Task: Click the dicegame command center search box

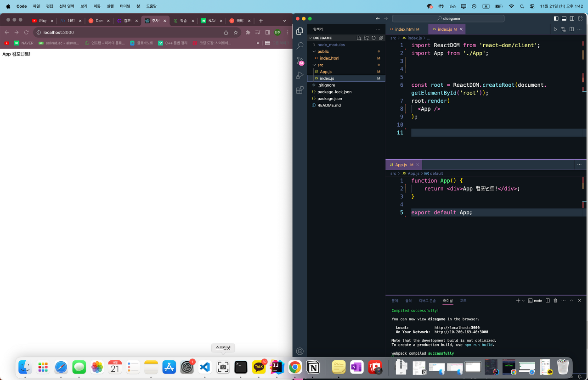Action: [448, 19]
